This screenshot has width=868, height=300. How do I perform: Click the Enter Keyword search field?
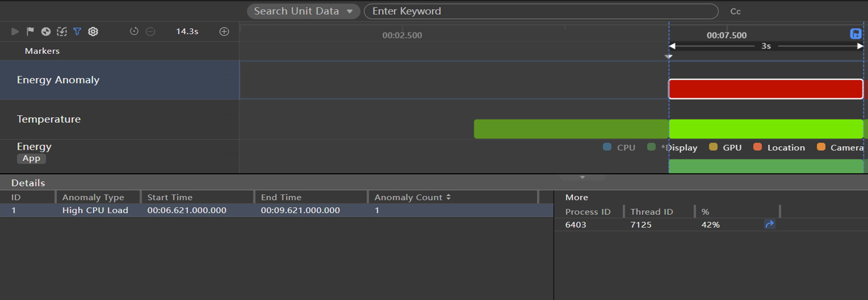click(x=541, y=11)
